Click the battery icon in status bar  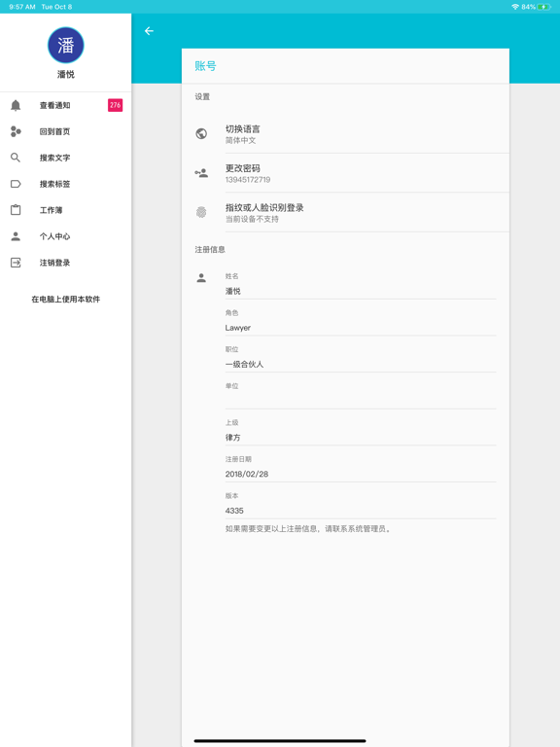(x=544, y=7)
